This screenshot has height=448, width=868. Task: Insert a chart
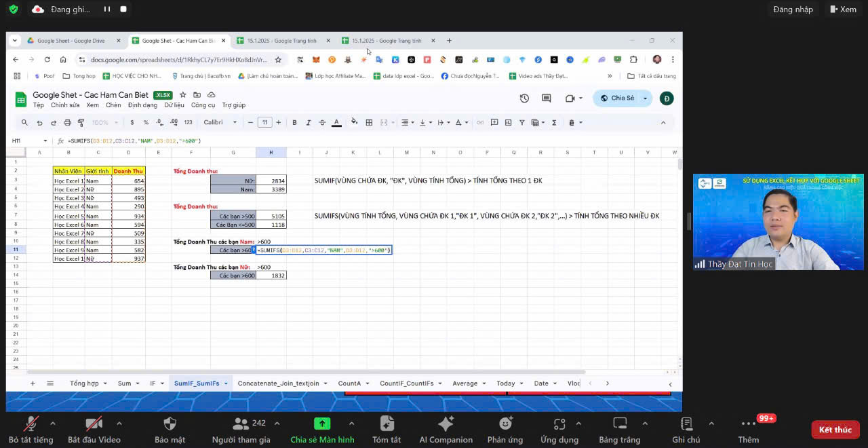[x=508, y=123]
